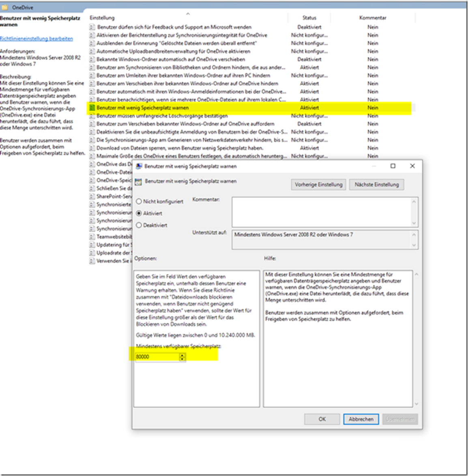Select 'Deaktiviert' radio button
Screen dimensions: 468x476
coord(139,225)
